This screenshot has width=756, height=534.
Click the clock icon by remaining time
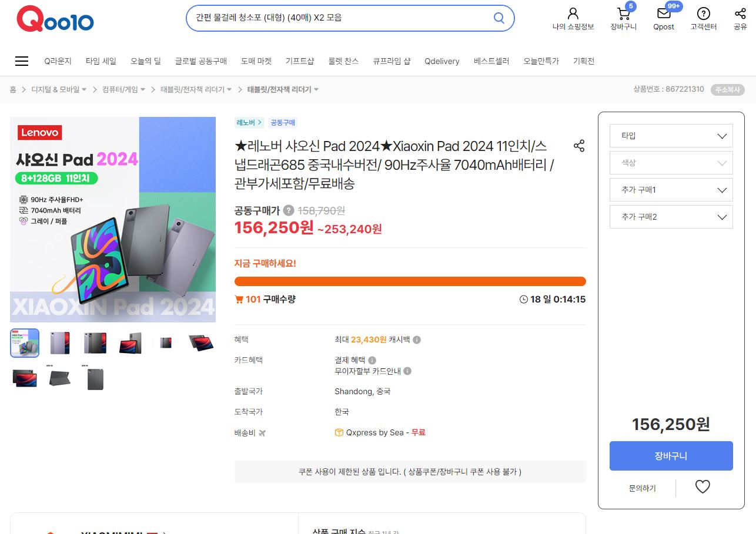point(524,300)
